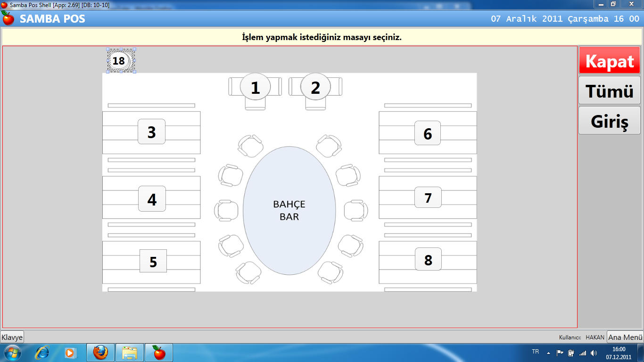Open the Klavye on-screen keyboard
The image size is (644, 362).
click(12, 337)
